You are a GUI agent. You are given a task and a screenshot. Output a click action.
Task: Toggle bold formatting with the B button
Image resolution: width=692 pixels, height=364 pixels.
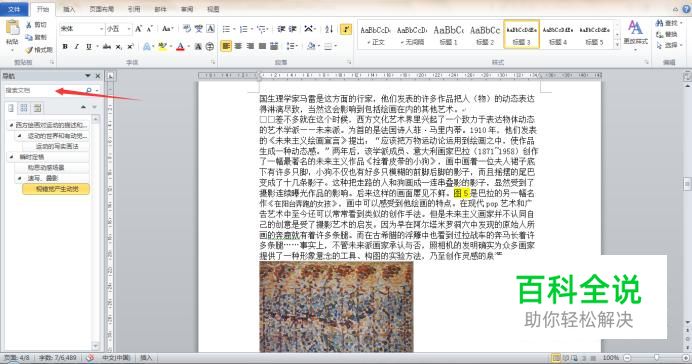[x=65, y=46]
